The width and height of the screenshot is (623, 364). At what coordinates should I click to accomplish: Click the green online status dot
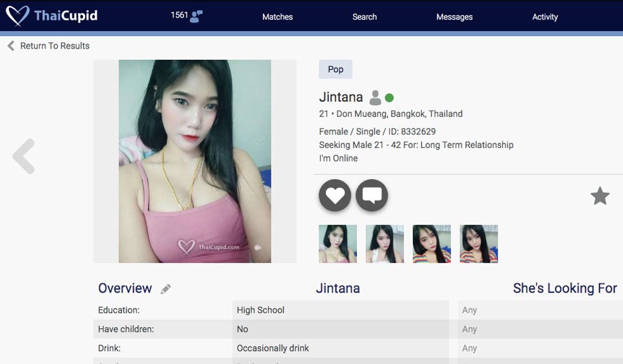(x=389, y=98)
